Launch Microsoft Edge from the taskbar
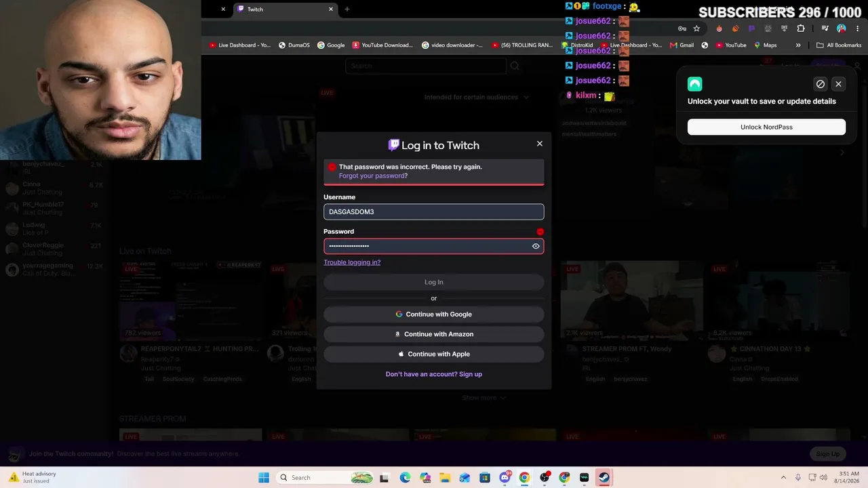This screenshot has height=488, width=868. pyautogui.click(x=405, y=478)
